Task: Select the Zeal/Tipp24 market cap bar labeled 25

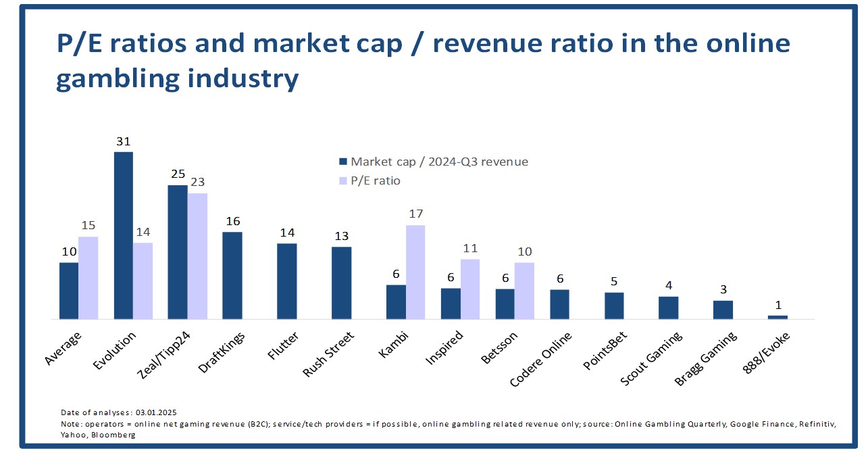Action: [178, 252]
